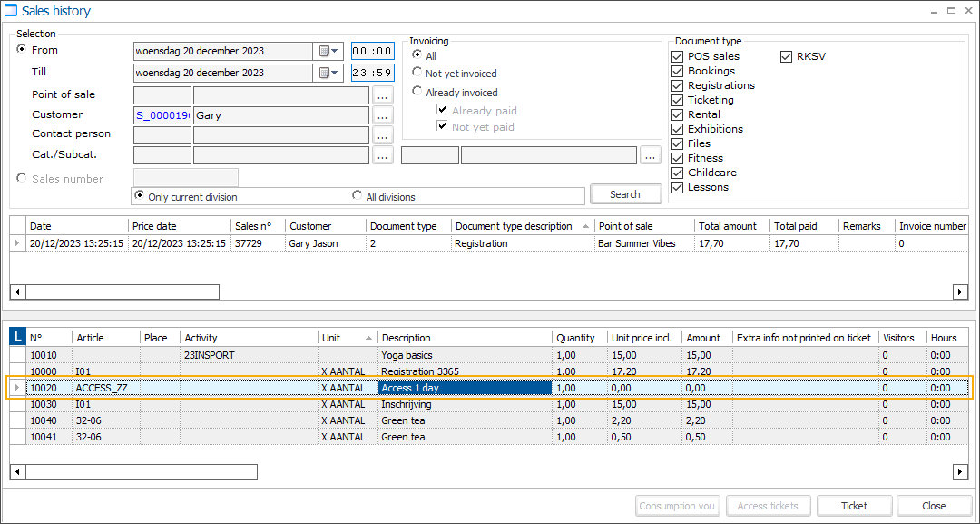Open the From date calendar picker
980x524 pixels.
(x=328, y=52)
